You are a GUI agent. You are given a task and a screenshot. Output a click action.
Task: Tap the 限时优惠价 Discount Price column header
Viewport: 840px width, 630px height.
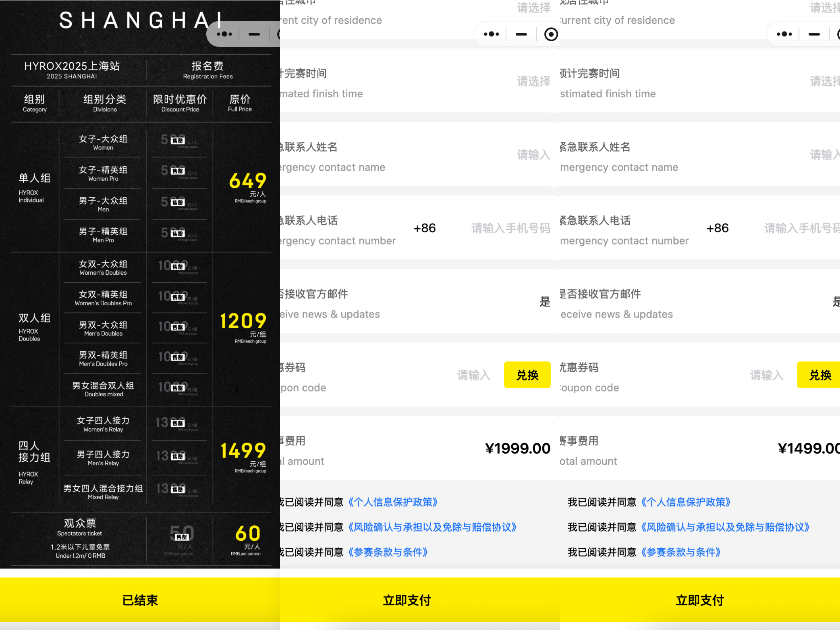tap(180, 103)
